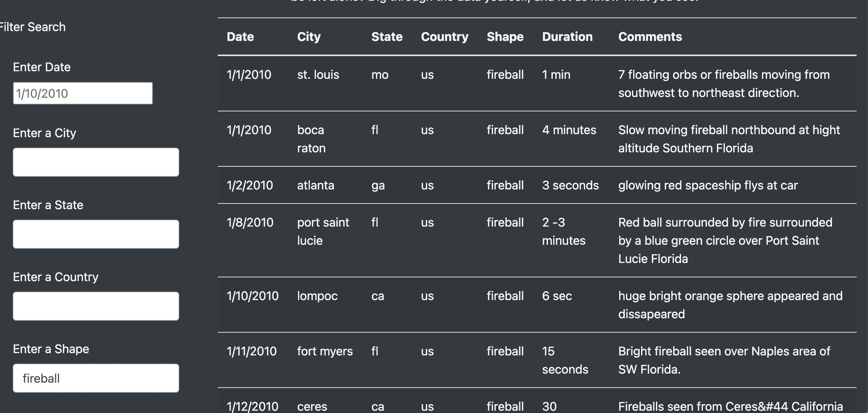Click the Filter Search heading

coord(33,27)
